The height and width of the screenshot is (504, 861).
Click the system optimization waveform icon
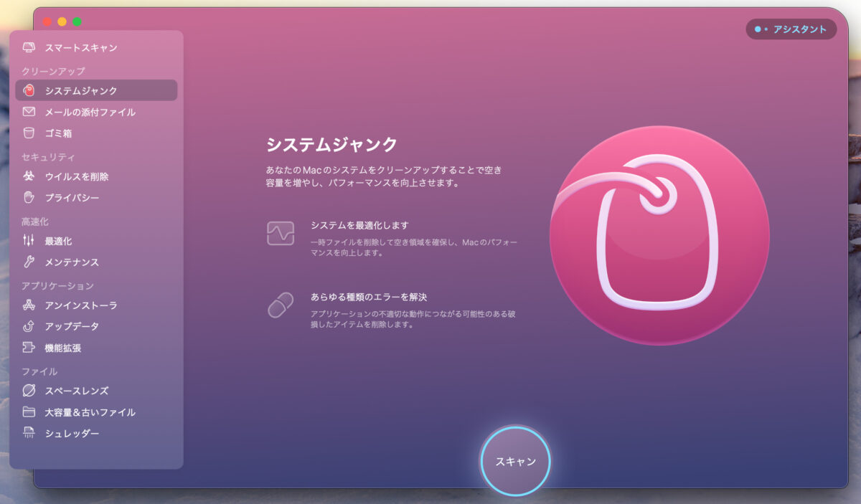281,233
